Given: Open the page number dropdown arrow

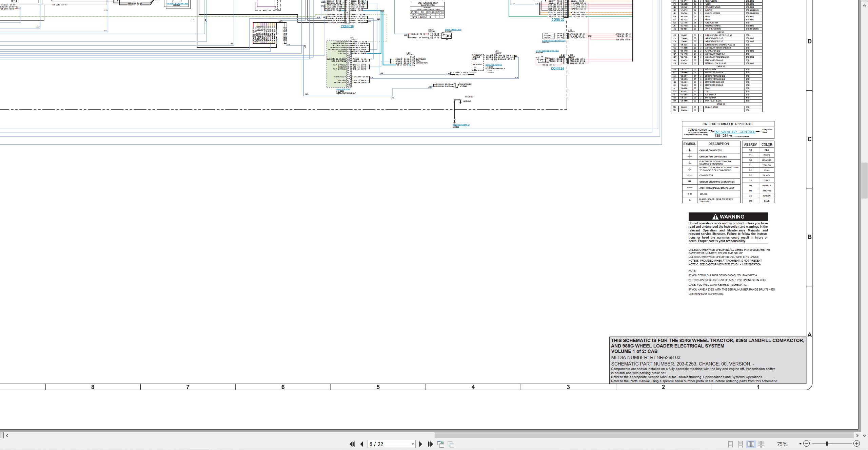Looking at the screenshot, I should point(413,444).
